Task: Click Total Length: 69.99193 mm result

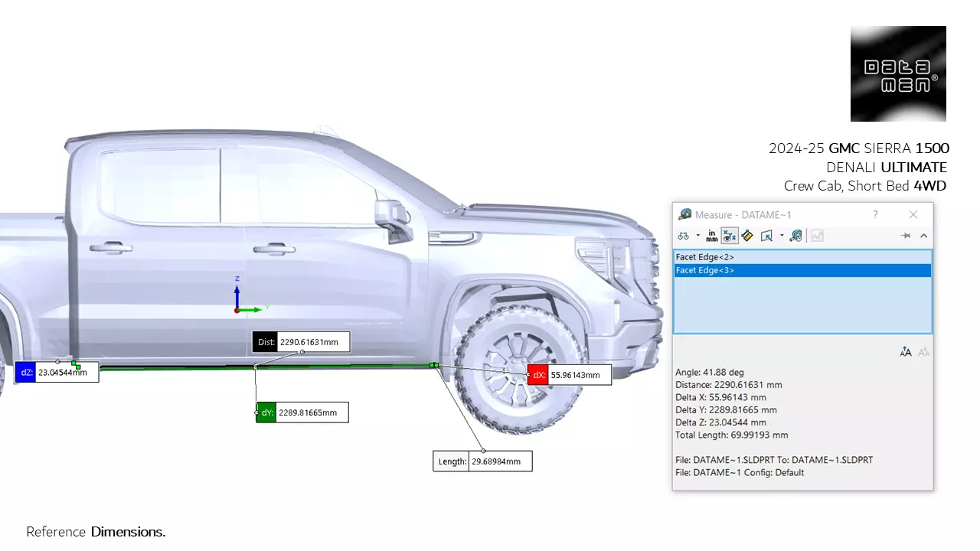Action: 731,435
